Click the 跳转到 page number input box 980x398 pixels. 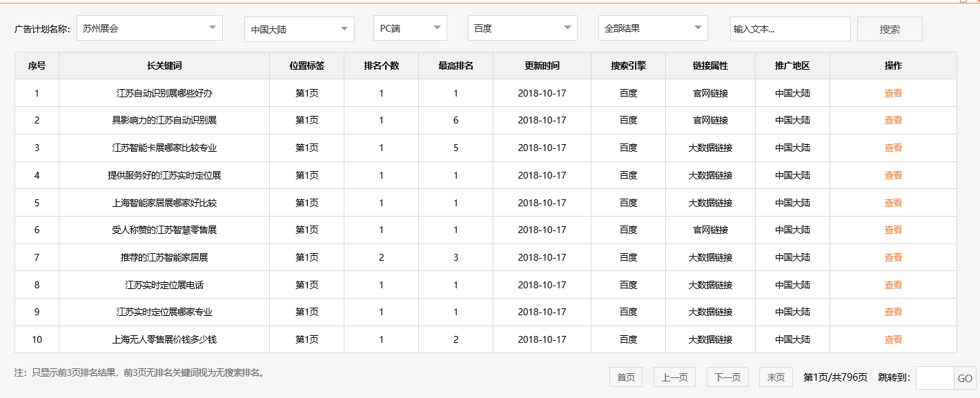tap(935, 378)
